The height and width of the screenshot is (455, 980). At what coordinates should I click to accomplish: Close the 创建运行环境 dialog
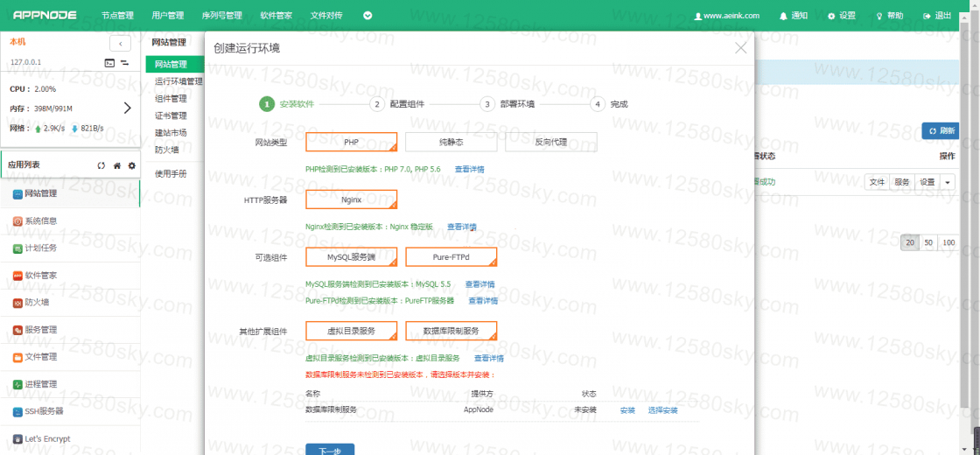coord(740,48)
